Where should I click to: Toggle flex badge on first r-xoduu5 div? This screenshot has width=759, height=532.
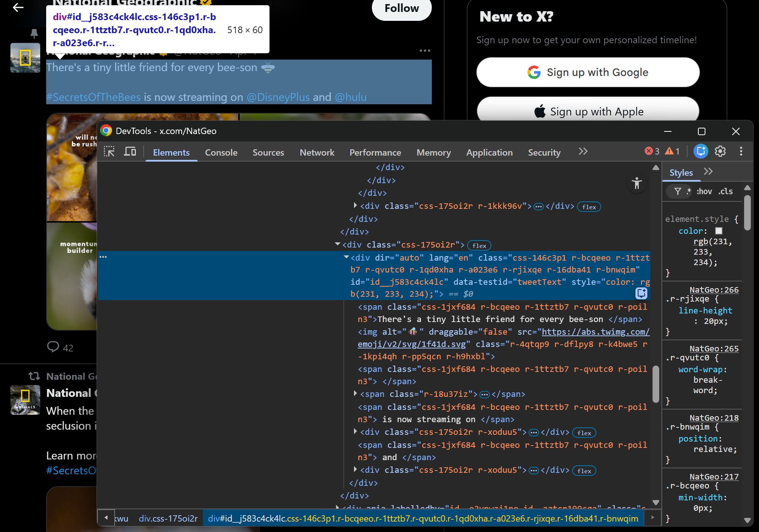[x=584, y=433]
